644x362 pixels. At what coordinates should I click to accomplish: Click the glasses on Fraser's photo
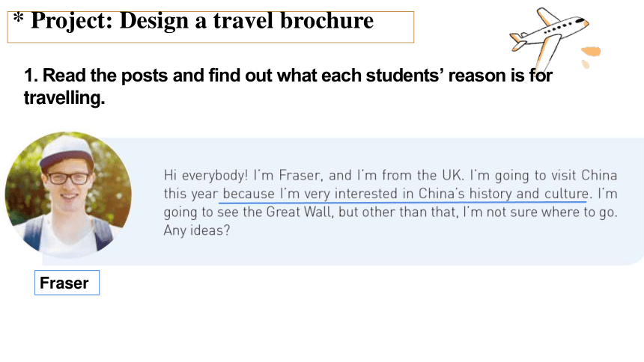[x=69, y=179]
